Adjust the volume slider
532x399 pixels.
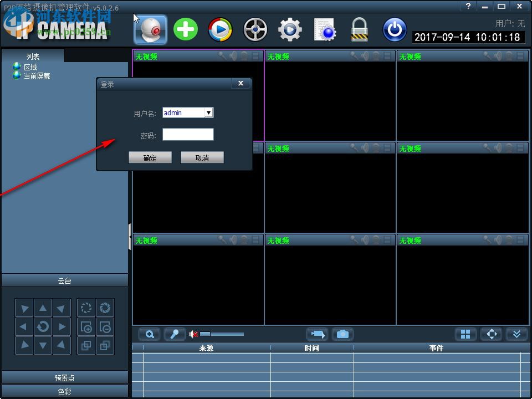[222, 334]
